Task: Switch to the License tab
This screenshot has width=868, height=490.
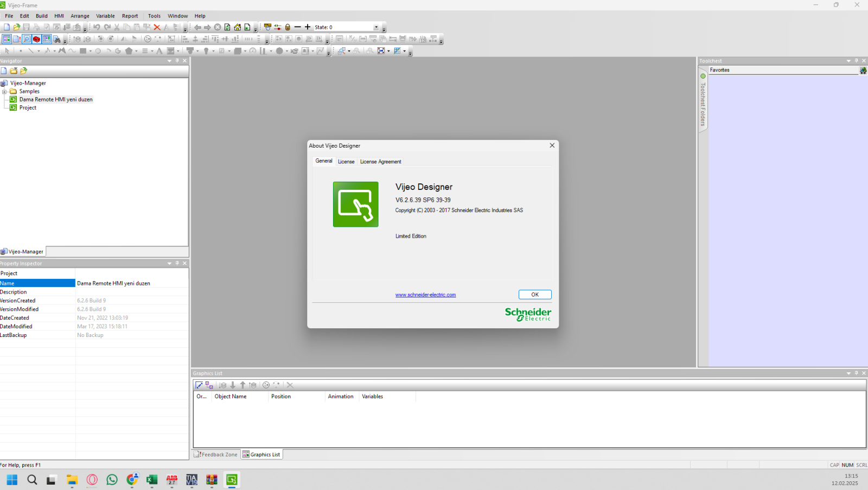Action: click(346, 162)
